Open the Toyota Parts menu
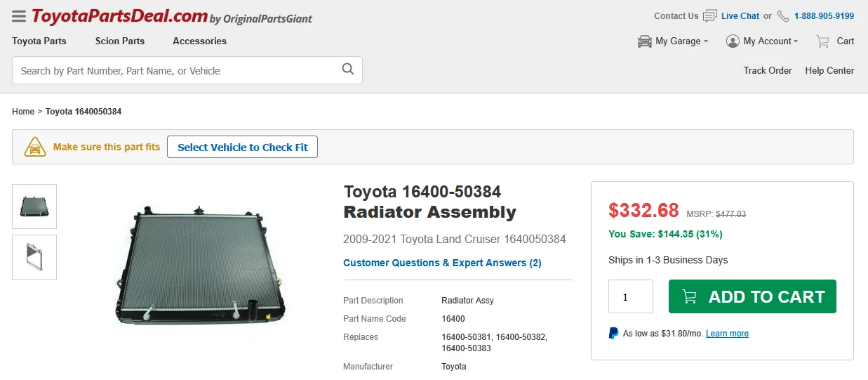Screen dimensions: 868x380 click(x=39, y=41)
